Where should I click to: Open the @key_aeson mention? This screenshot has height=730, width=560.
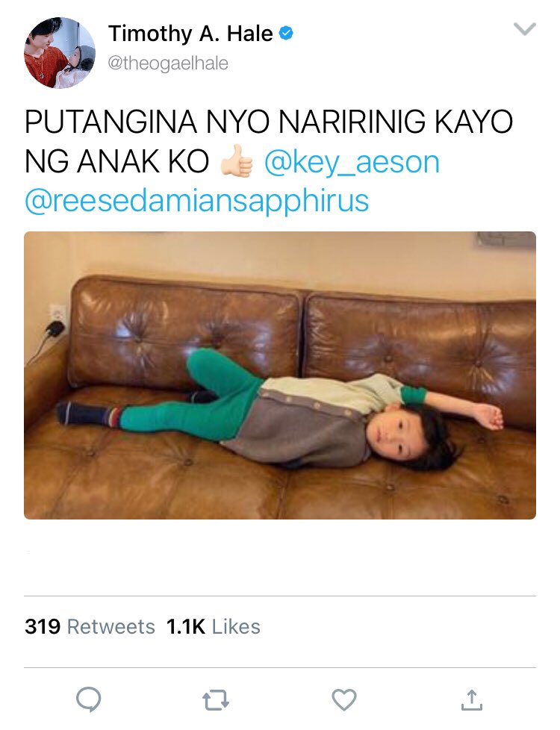tap(352, 162)
